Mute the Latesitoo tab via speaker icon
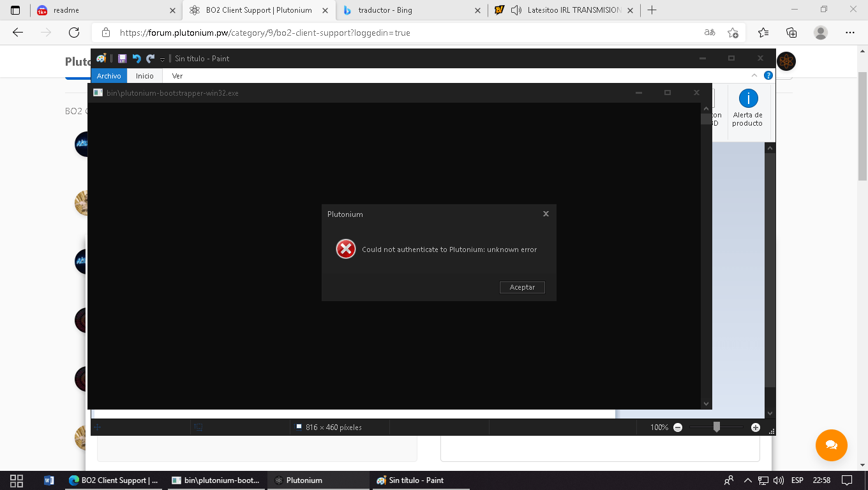Image resolution: width=868 pixels, height=490 pixels. (516, 10)
